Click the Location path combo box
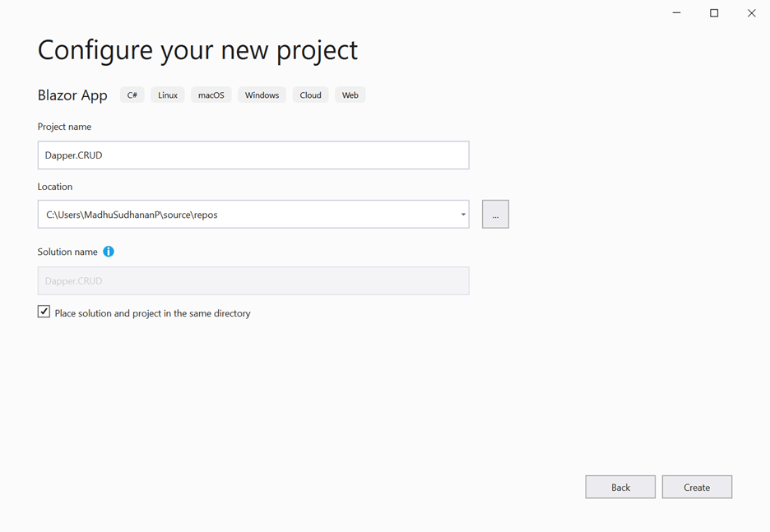The image size is (770, 532). tap(247, 215)
